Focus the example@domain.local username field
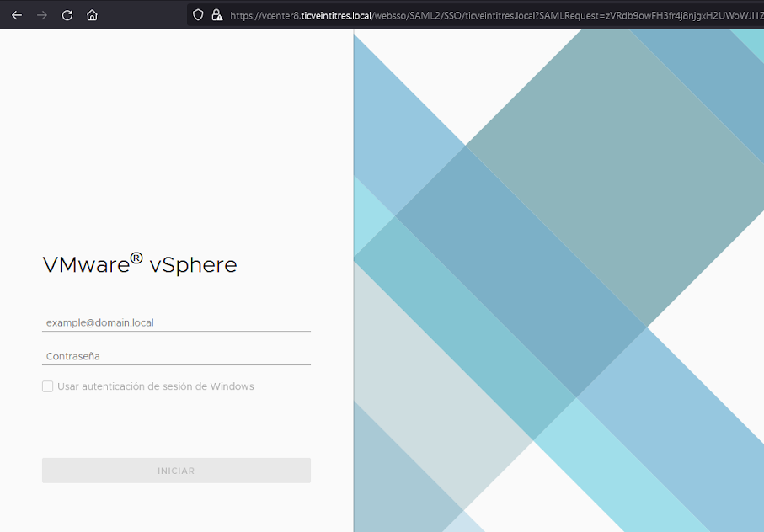The image size is (764, 532). click(x=176, y=322)
